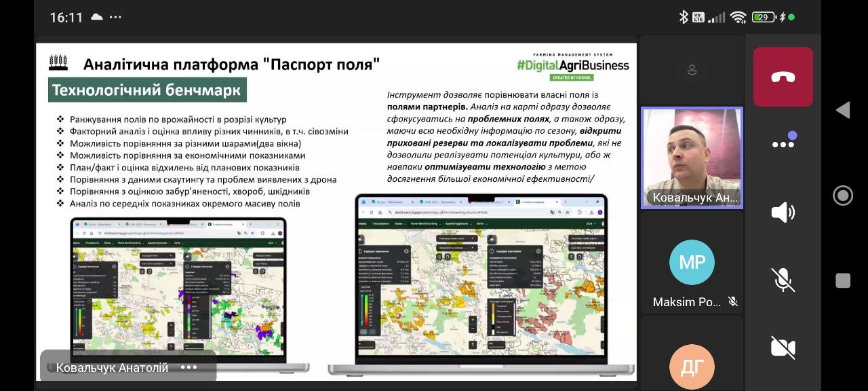The image size is (868, 391).
Task: Select the MP avatar of Maksim
Action: (692, 262)
